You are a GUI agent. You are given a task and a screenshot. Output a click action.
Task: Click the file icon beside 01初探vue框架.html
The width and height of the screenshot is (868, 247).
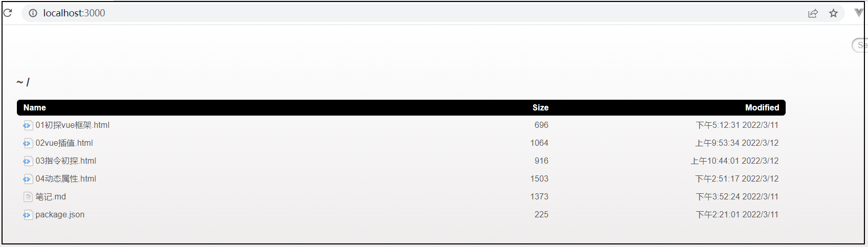click(28, 125)
